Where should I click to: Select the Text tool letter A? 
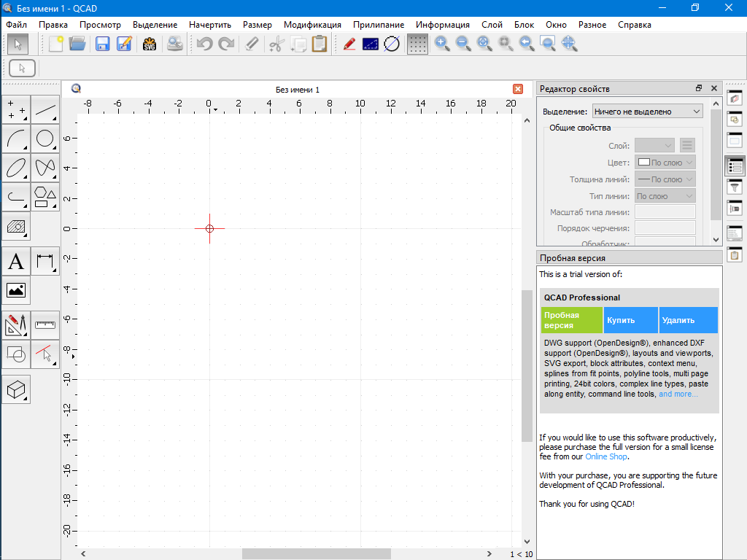coord(16,261)
